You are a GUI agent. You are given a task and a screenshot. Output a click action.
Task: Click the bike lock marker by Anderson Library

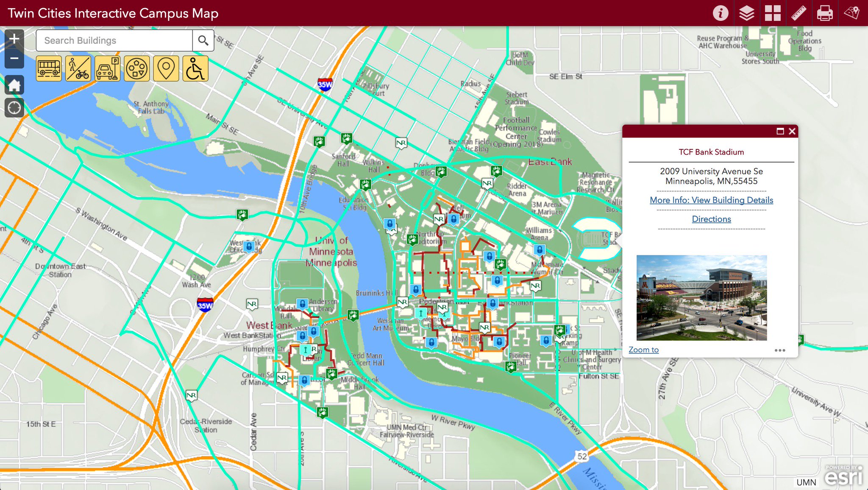pos(302,304)
